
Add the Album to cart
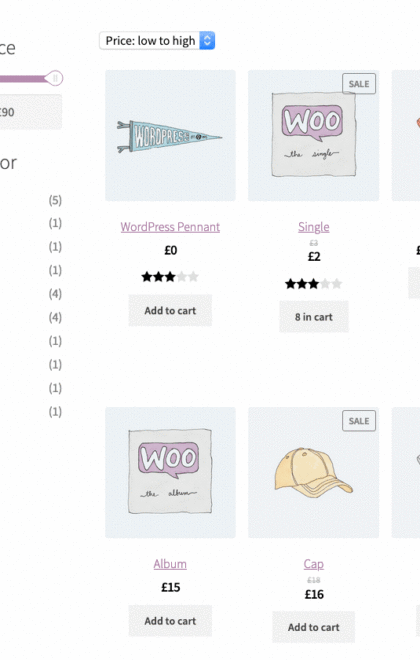pos(170,621)
